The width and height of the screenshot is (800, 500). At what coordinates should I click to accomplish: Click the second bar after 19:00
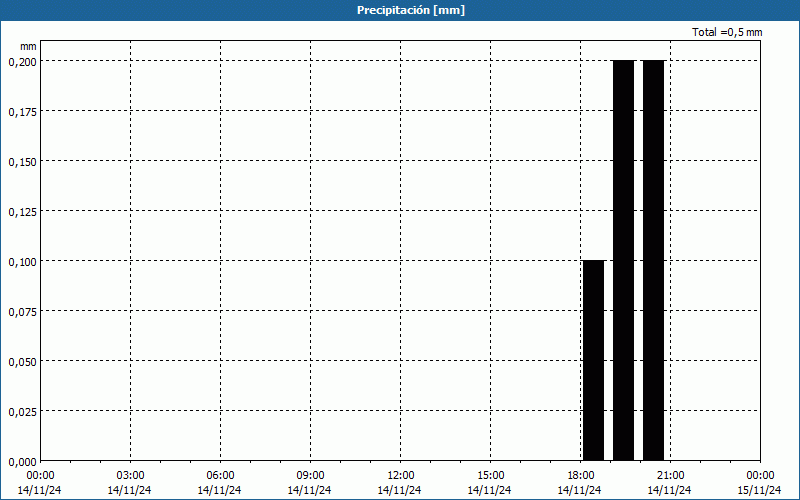(623, 260)
